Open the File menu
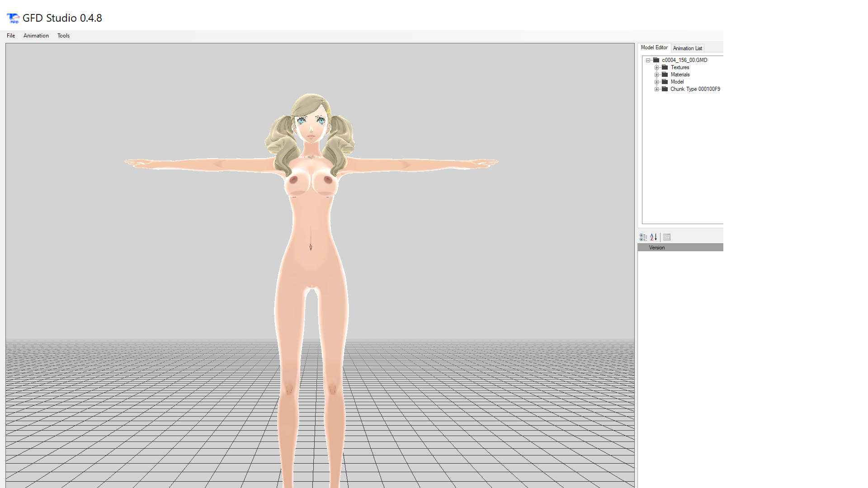The height and width of the screenshot is (488, 868). [x=11, y=36]
